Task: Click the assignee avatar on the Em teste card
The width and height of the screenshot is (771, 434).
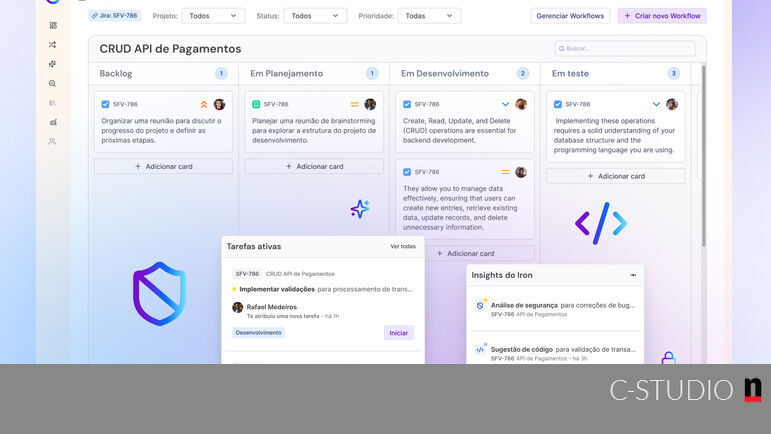Action: 672,104
